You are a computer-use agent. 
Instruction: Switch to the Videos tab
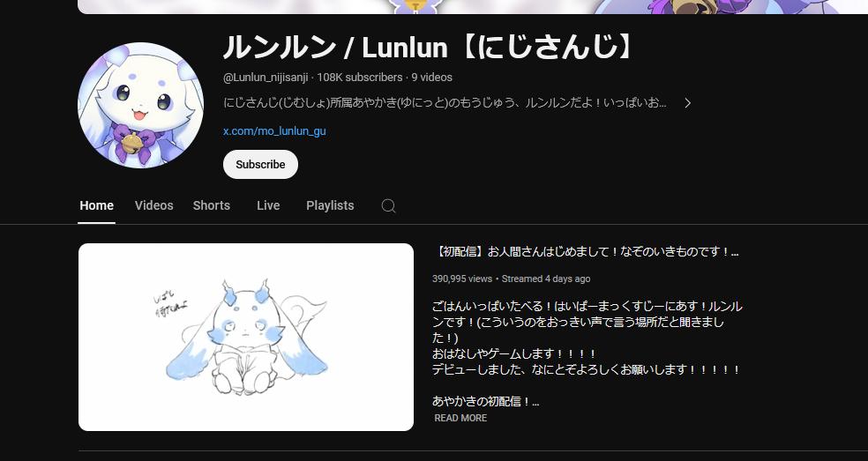point(153,205)
